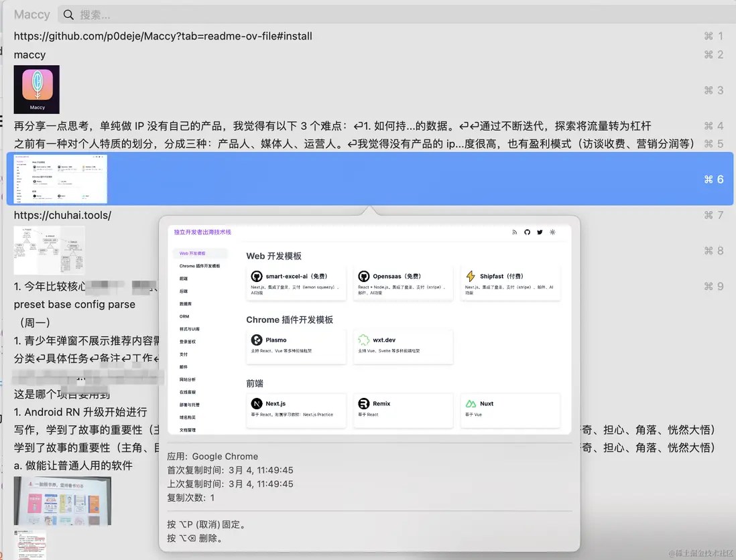
Task: Click the ⌘ 1 shortcut label
Action: click(x=713, y=36)
